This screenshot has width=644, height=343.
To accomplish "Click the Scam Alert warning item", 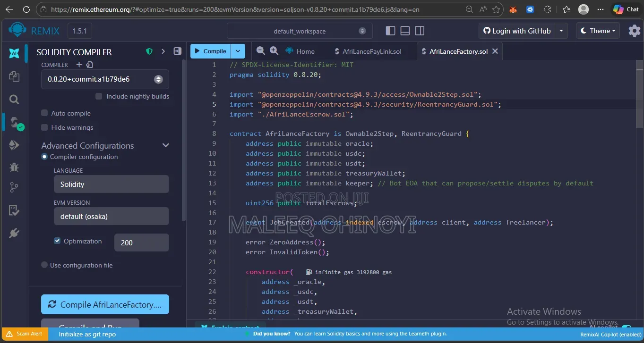I will [x=24, y=334].
